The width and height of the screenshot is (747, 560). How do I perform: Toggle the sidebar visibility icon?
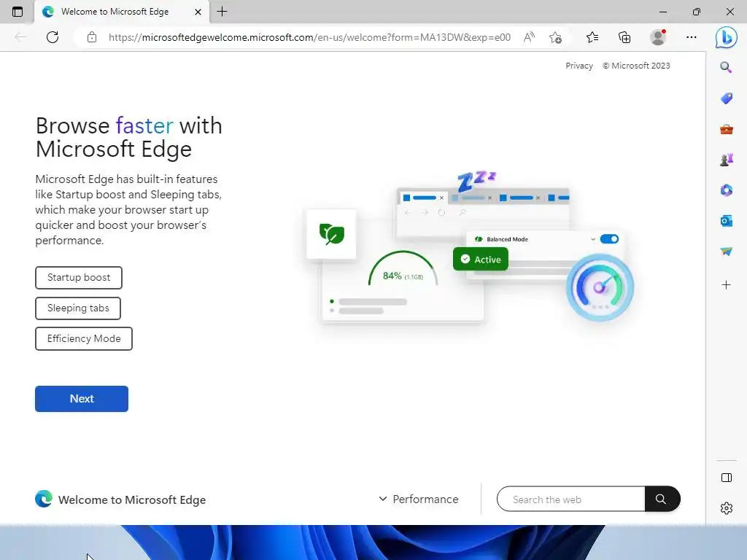pos(726,478)
